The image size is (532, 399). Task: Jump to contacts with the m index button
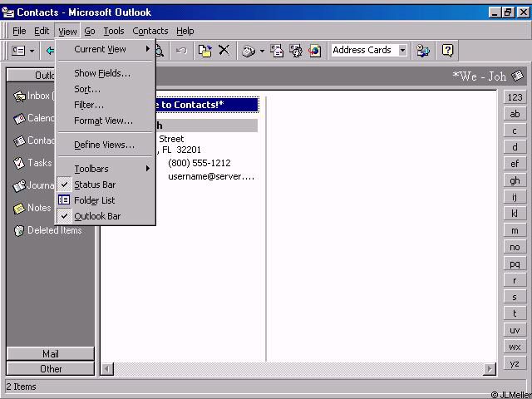point(515,231)
